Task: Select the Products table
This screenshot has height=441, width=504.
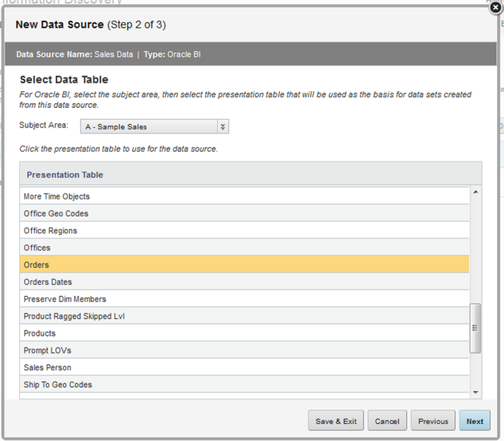Action: [x=244, y=333]
